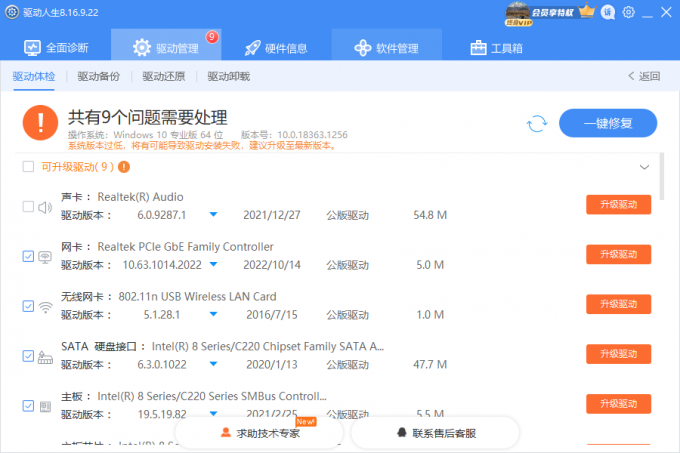Click 升级驱动 for the SATA 硬盘接口
Image resolution: width=680 pixels, height=453 pixels.
(618, 354)
